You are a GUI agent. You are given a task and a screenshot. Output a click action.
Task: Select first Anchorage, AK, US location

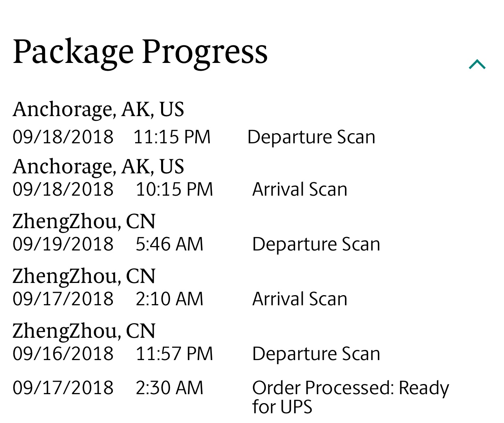tap(98, 109)
